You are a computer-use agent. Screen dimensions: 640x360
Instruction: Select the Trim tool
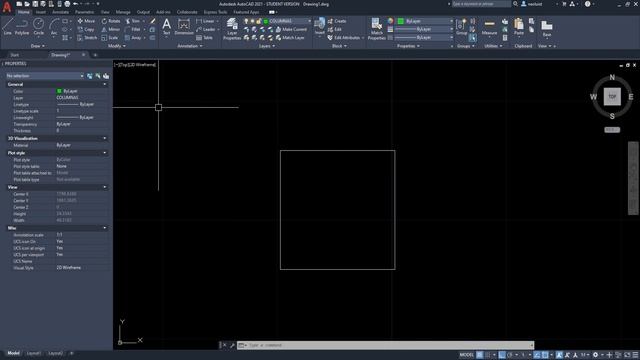pyautogui.click(x=133, y=21)
